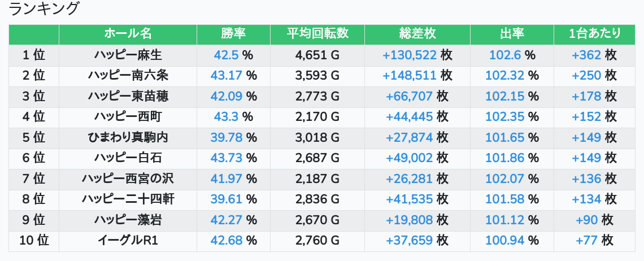
Task: Click the 平均回転数 column header
Action: pyautogui.click(x=317, y=34)
